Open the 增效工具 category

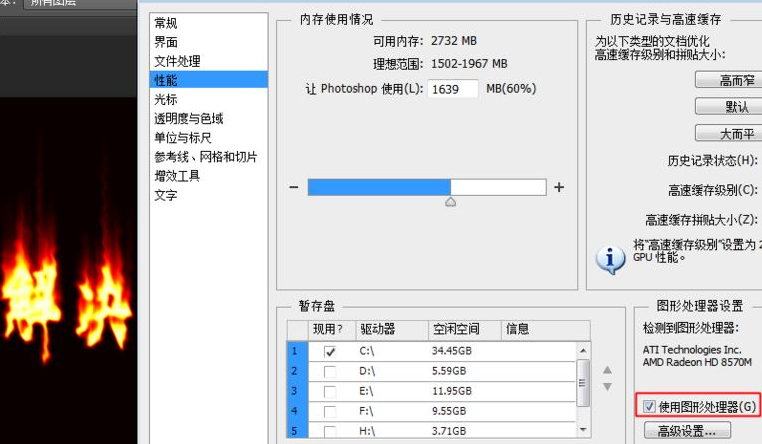(177, 176)
